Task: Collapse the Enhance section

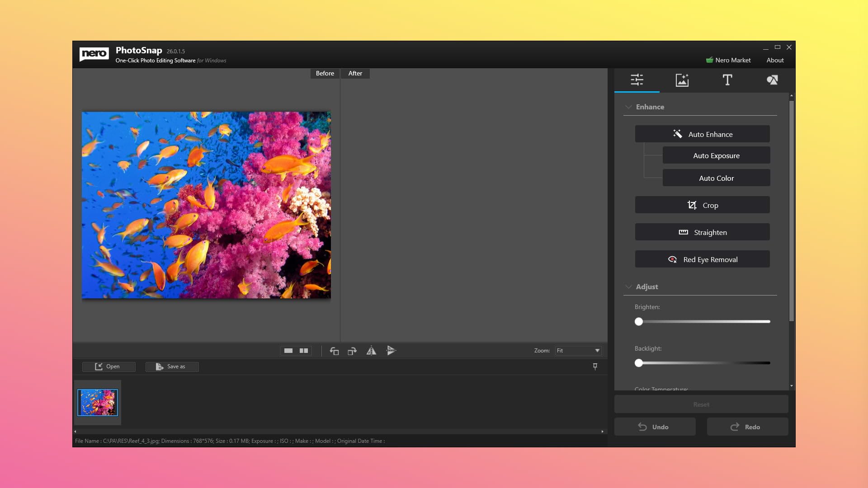Action: [x=628, y=107]
